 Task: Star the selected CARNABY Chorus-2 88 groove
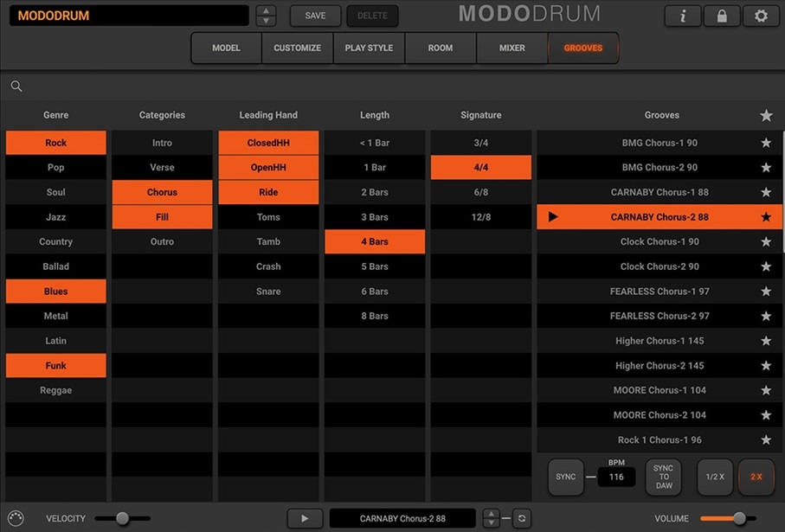click(x=766, y=217)
